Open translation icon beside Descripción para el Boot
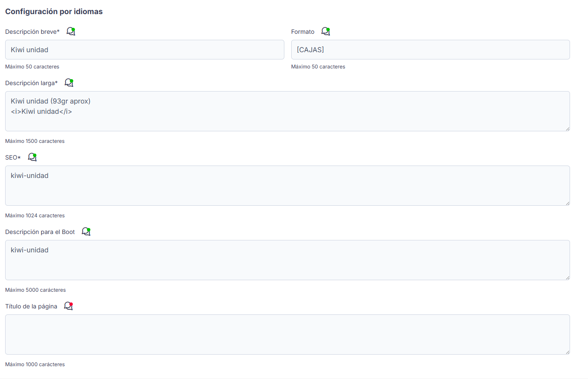Screen dimensions: 588x379 click(86, 231)
